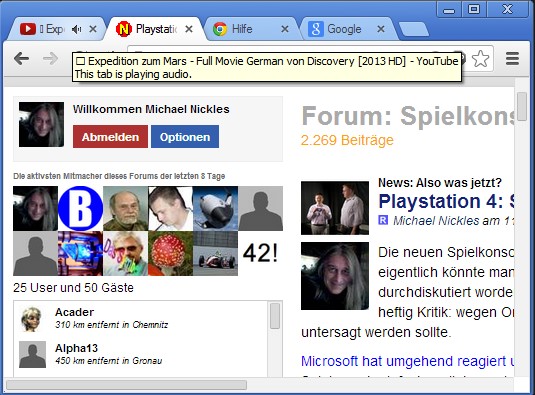Click the N favicon on Playstation tab
This screenshot has width=535, height=395.
click(124, 29)
